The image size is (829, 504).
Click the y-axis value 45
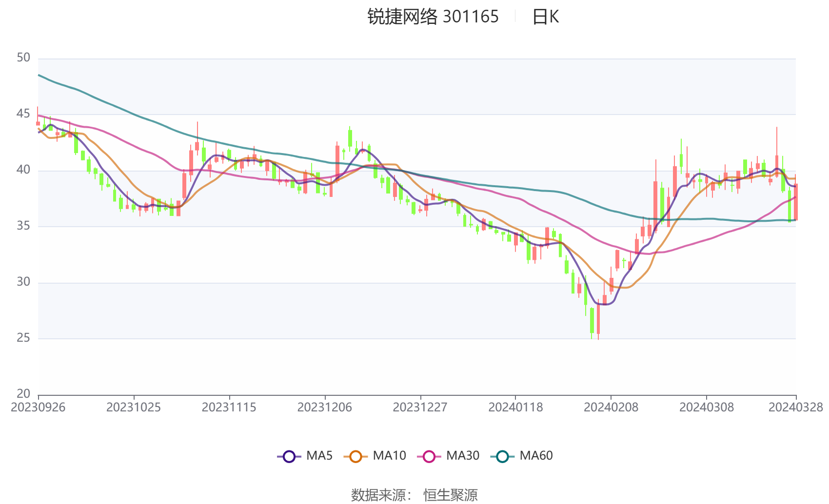click(x=23, y=114)
